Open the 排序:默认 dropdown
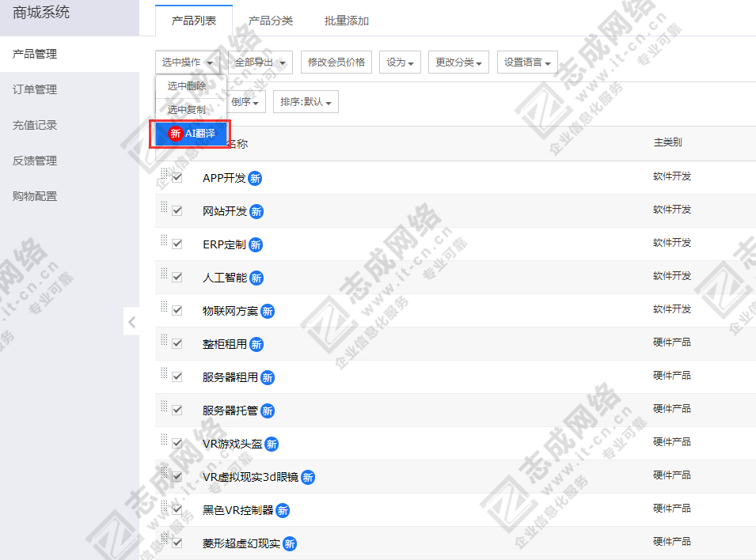This screenshot has height=560, width=756. tap(306, 102)
